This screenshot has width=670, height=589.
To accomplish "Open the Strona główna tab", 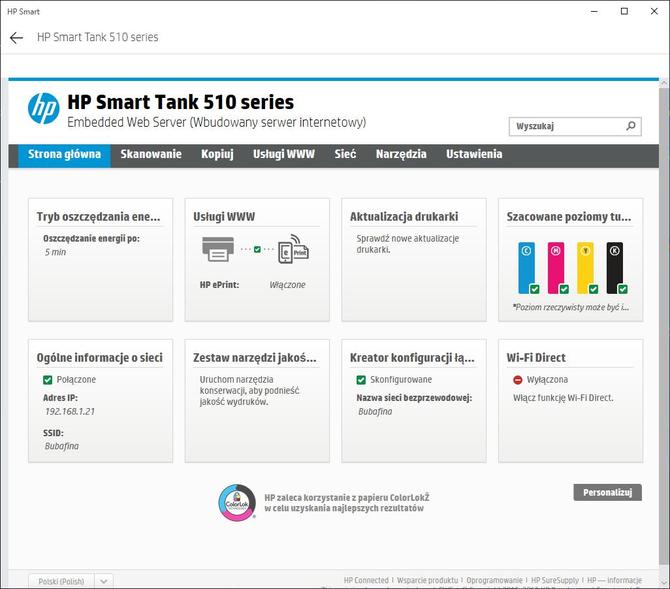I will click(x=65, y=154).
